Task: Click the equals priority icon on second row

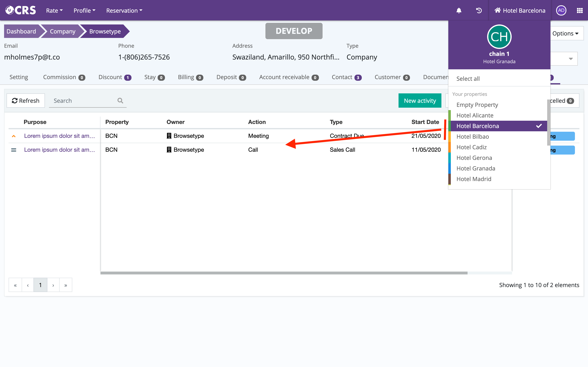Action: 14,150
